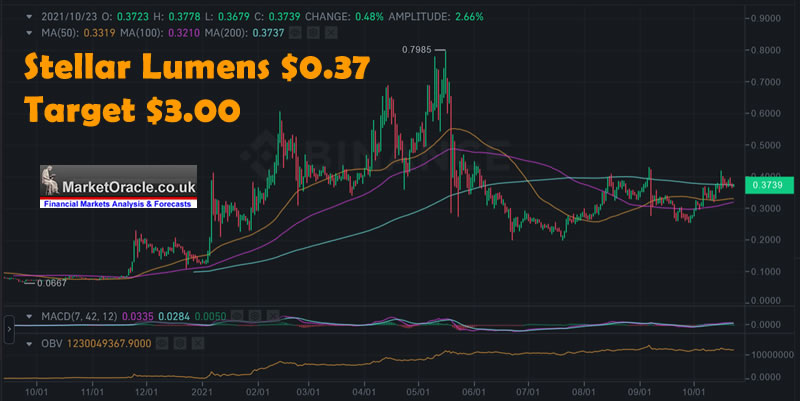Viewport: 800px width, 401px height.
Task: Click the open value '0.3723'
Action: 133,17
